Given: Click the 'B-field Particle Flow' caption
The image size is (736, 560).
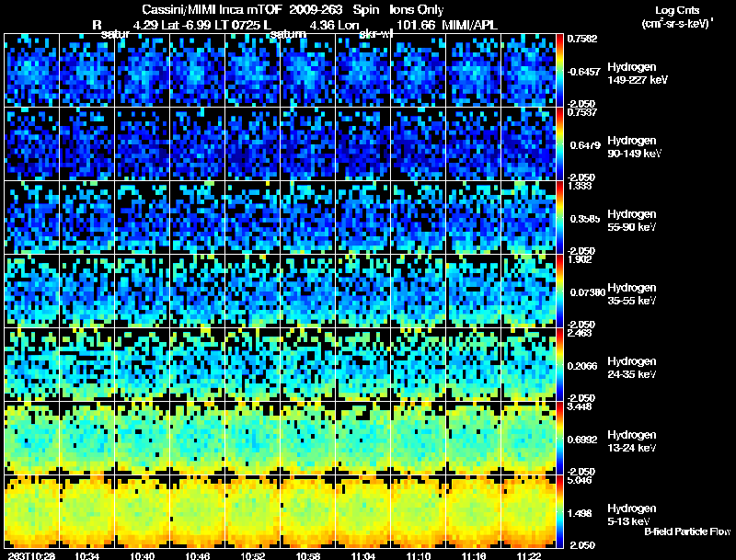Looking at the screenshot, I should pos(687,531).
